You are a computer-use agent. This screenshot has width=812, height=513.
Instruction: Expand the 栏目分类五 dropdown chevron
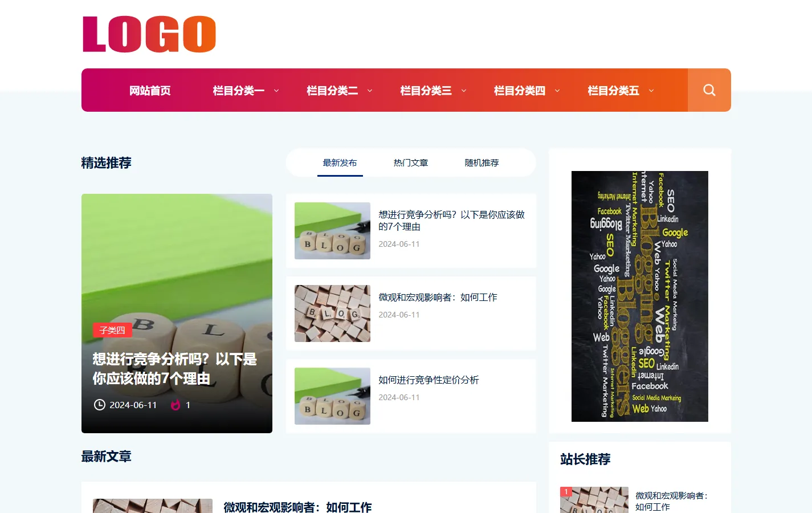coord(651,91)
